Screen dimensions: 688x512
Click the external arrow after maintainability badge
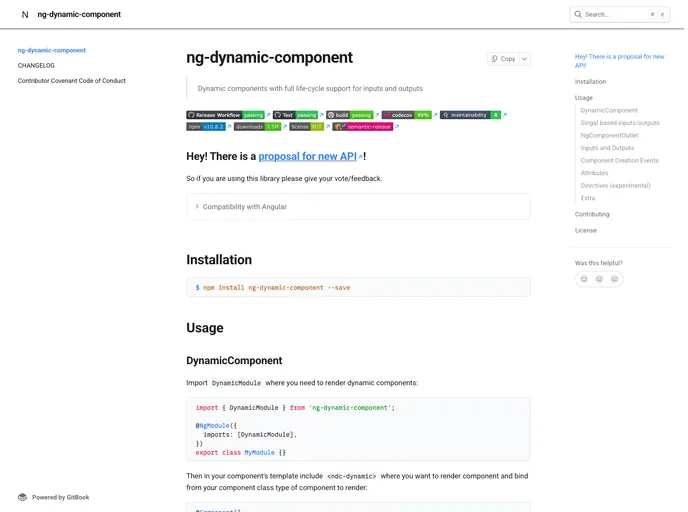tap(505, 115)
